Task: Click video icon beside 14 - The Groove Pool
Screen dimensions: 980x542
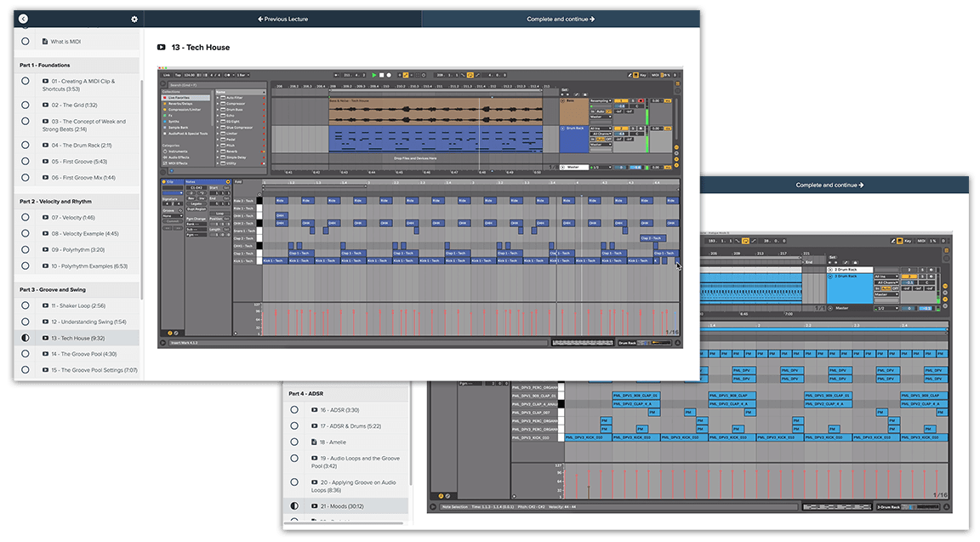Action: click(x=46, y=354)
